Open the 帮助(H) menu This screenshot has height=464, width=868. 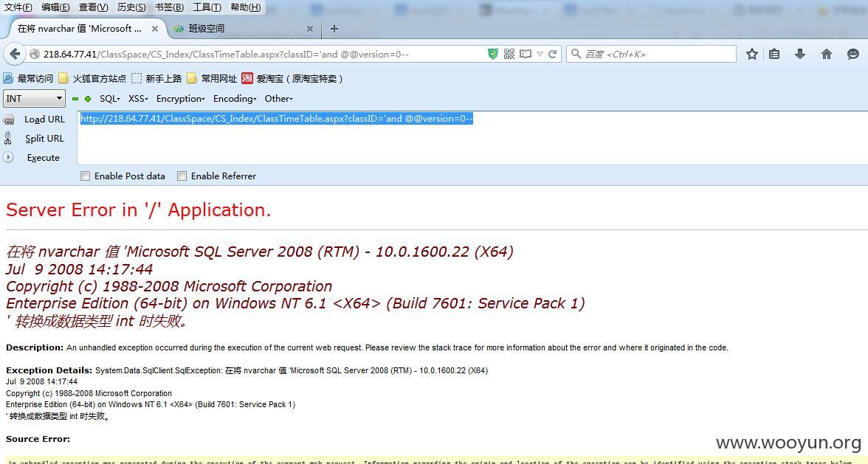click(245, 7)
